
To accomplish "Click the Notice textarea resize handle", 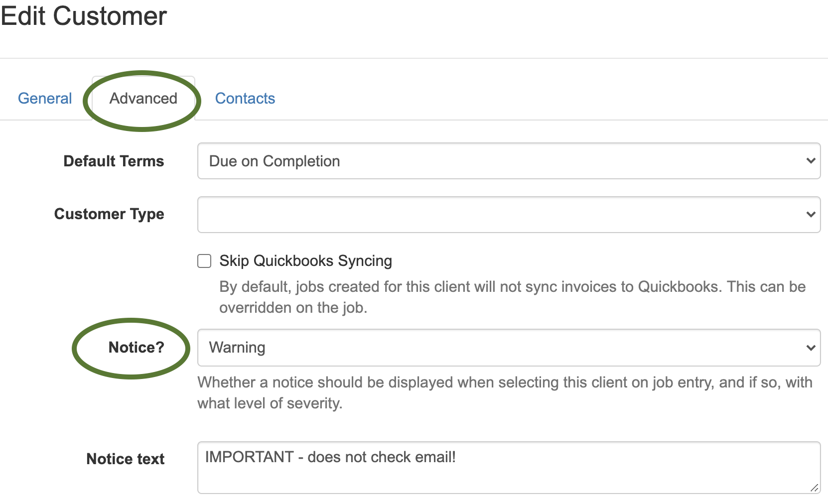I will tap(814, 488).
